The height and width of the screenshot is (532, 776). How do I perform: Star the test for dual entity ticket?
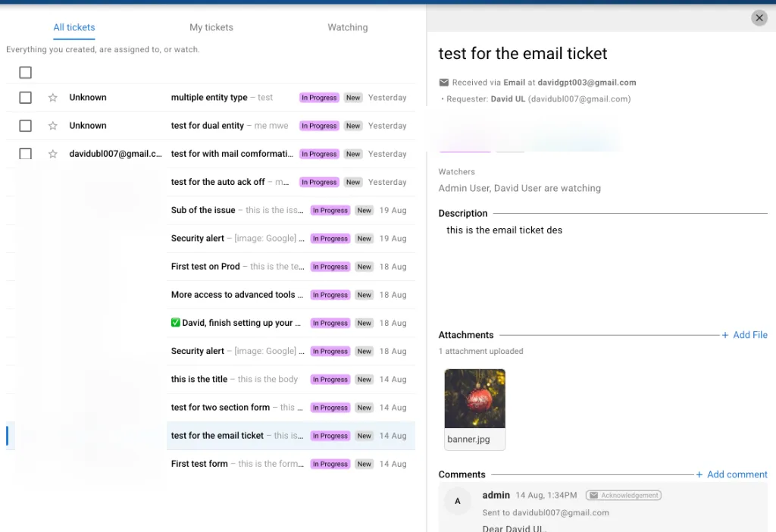[53, 126]
